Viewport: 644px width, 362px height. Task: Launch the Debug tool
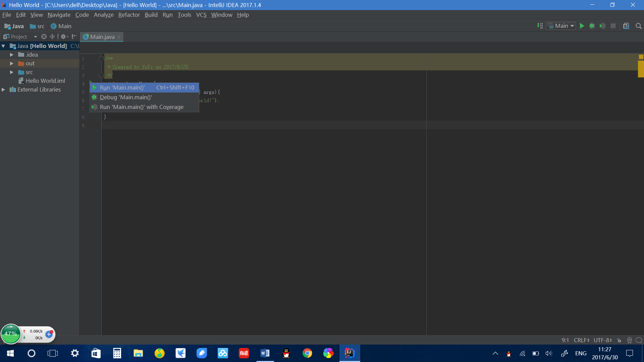tap(592, 26)
